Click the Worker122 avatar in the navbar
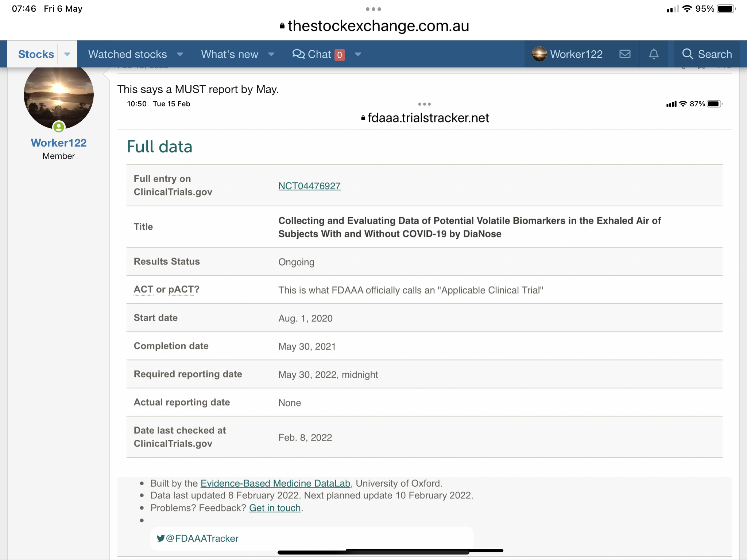The width and height of the screenshot is (747, 560). point(539,54)
